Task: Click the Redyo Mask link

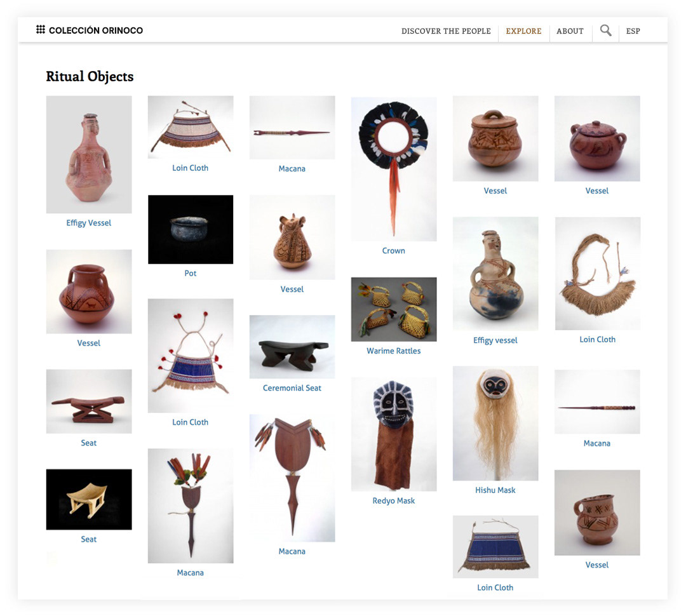Action: (393, 500)
